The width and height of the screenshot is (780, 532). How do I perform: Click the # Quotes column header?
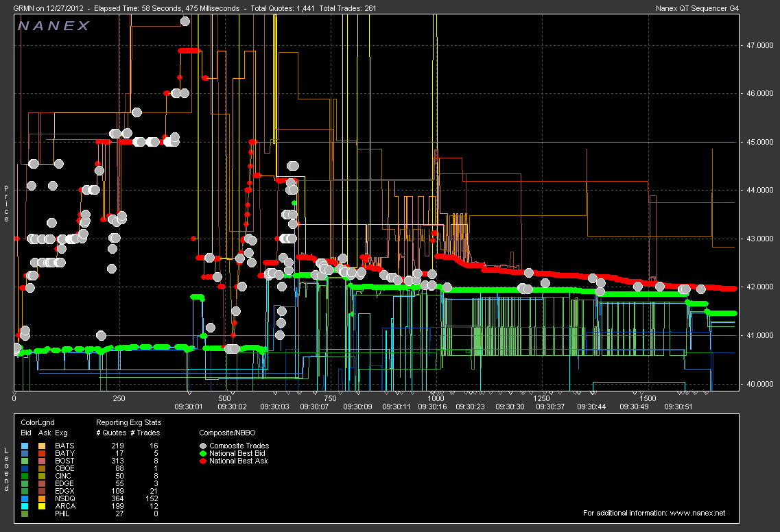click(111, 433)
